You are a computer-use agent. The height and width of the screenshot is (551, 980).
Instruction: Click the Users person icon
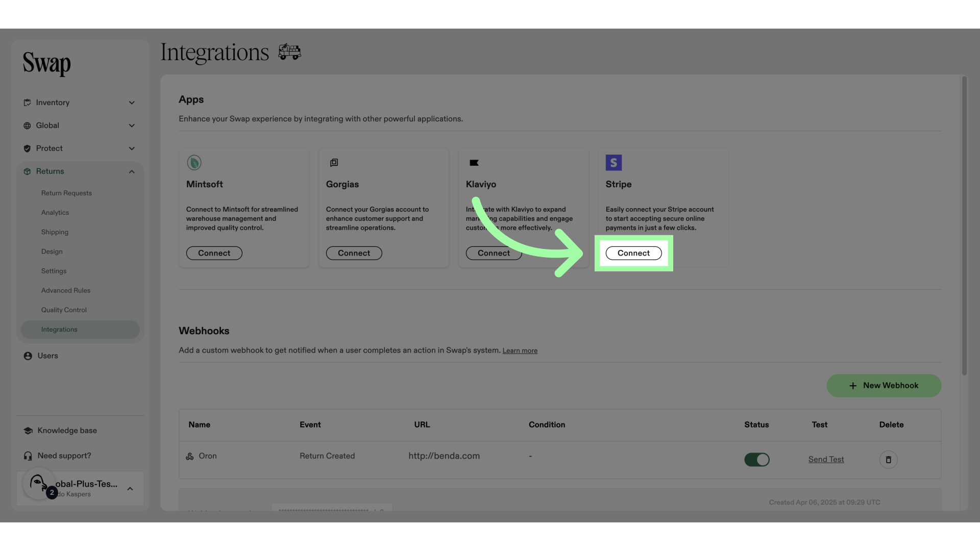[x=28, y=356]
